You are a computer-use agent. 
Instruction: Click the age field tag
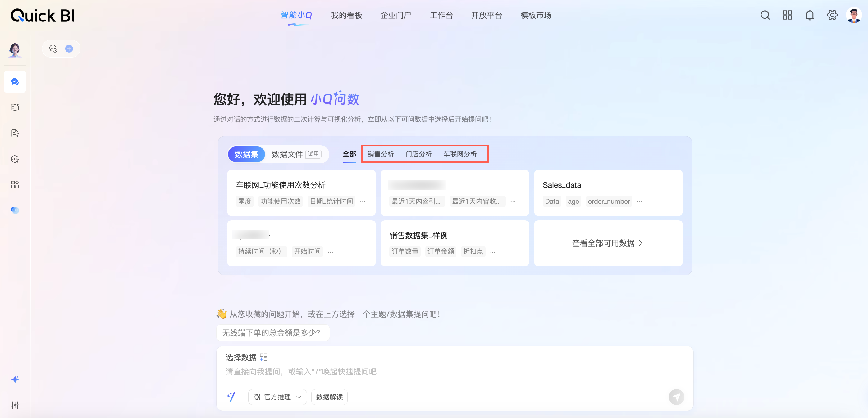(x=573, y=202)
